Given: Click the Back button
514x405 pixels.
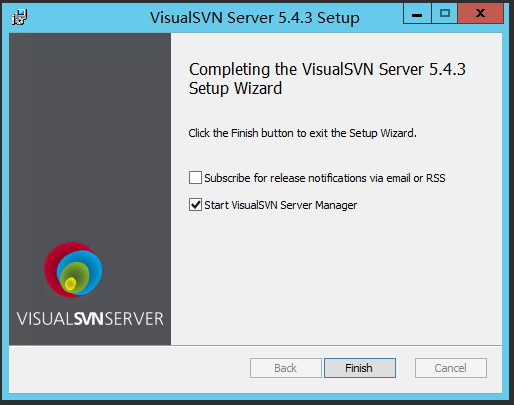Looking at the screenshot, I should click(286, 368).
